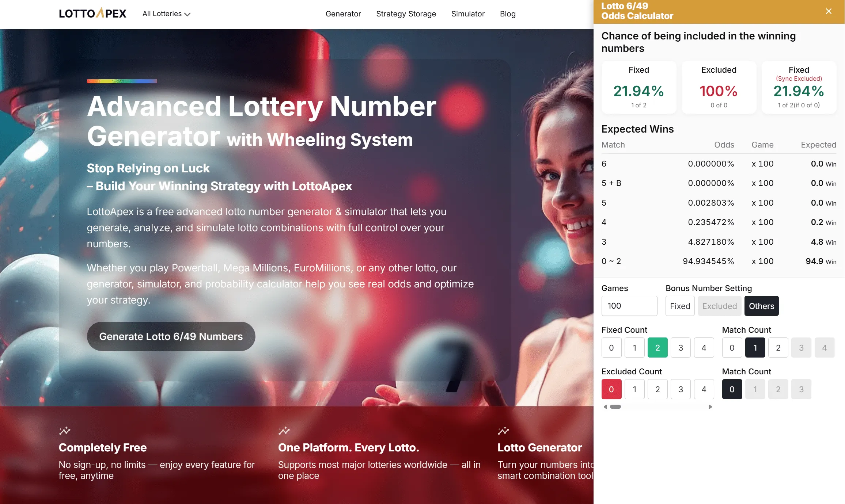Select Match Count value 2
The height and width of the screenshot is (504, 845).
[x=778, y=347]
